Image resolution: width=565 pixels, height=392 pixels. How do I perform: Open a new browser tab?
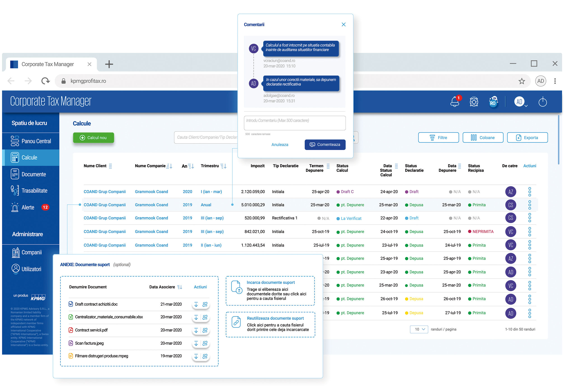click(109, 64)
